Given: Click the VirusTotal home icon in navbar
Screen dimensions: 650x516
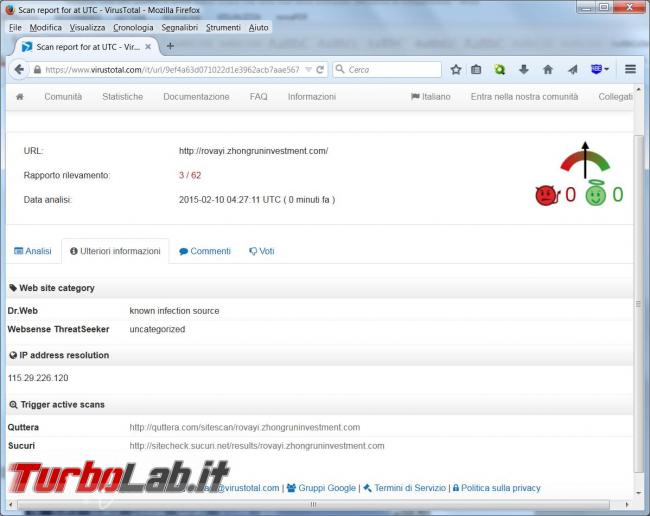Looking at the screenshot, I should pyautogui.click(x=19, y=97).
